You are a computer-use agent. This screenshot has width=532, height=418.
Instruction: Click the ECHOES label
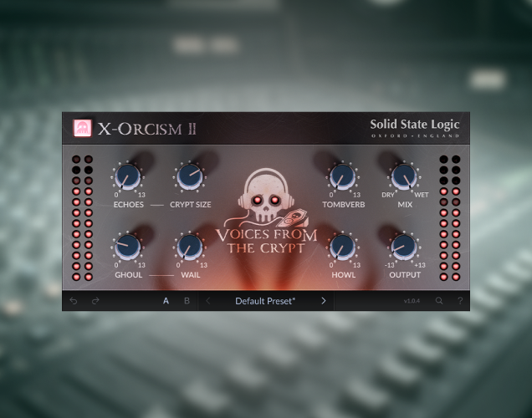129,205
